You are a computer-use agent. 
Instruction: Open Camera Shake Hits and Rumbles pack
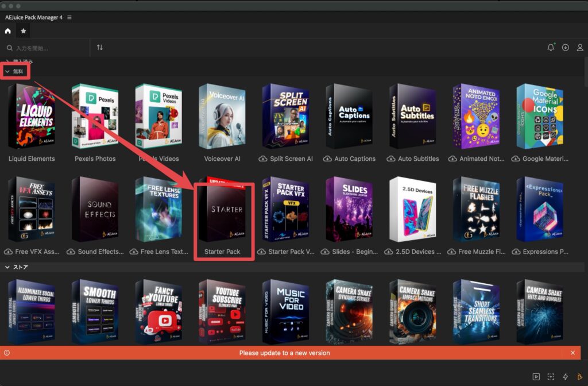click(x=540, y=312)
